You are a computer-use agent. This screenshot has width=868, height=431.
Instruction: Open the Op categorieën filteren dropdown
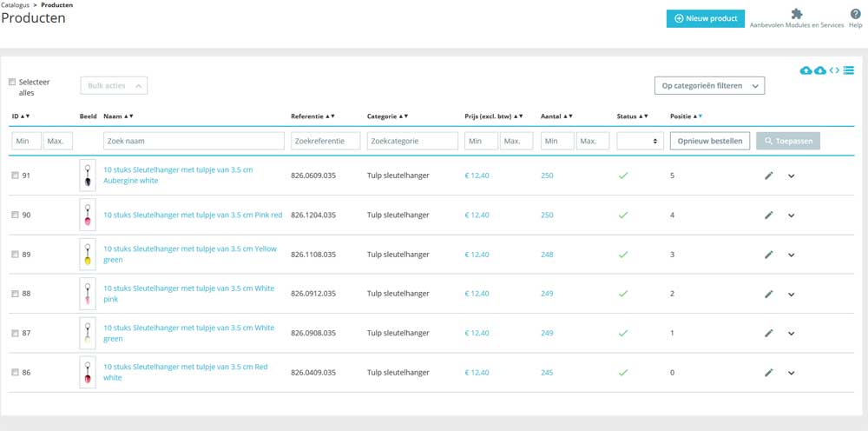(709, 85)
